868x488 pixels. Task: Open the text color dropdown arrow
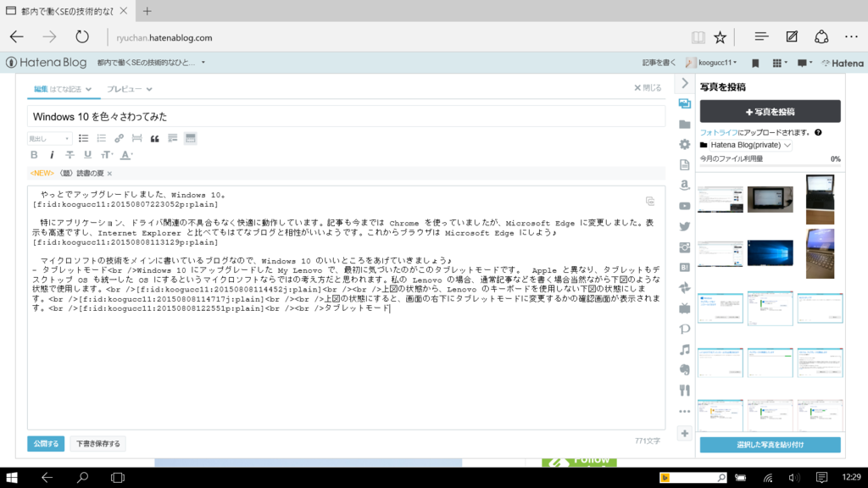coord(131,154)
